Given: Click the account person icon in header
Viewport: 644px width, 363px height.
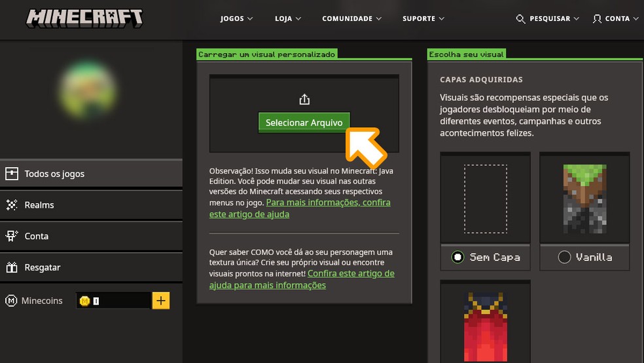Looking at the screenshot, I should (x=597, y=19).
